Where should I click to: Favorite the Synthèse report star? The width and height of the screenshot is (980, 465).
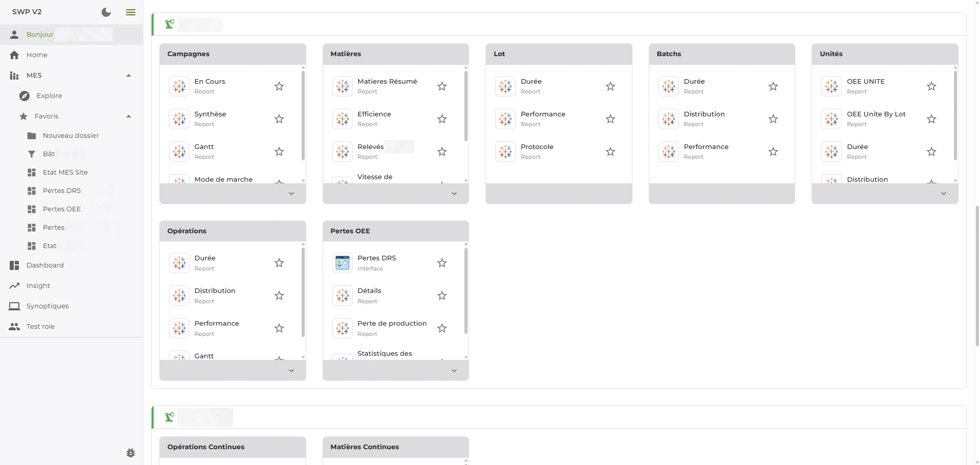(279, 119)
